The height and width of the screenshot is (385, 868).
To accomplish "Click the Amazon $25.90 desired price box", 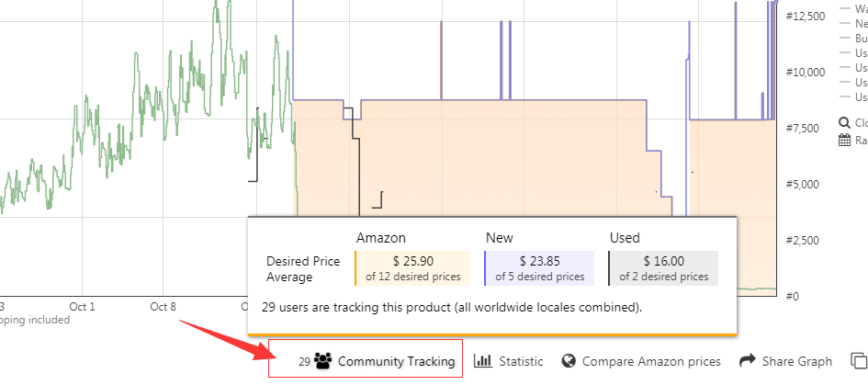I will click(x=412, y=267).
